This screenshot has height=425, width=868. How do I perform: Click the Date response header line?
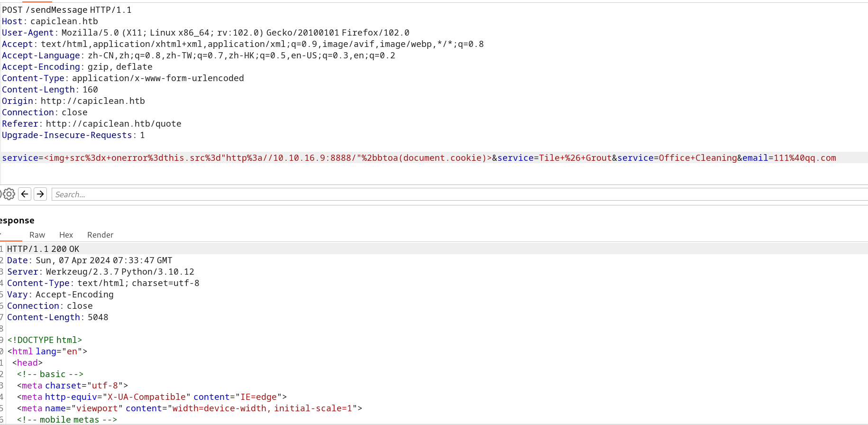(x=90, y=260)
